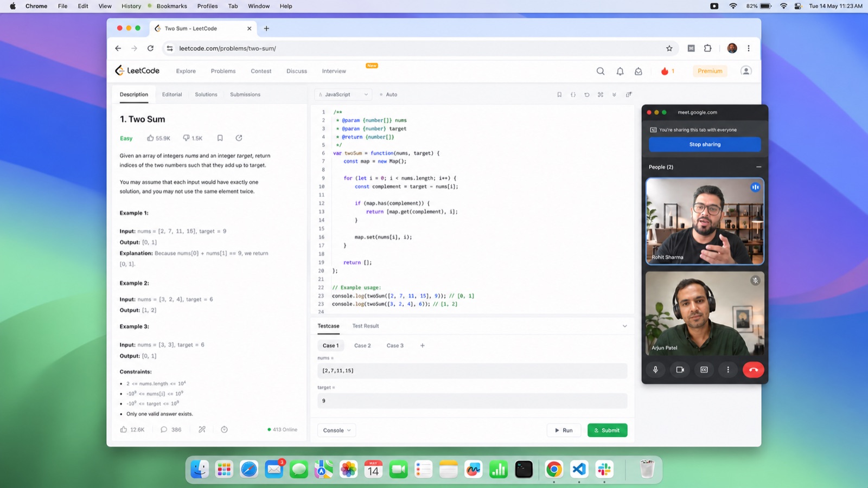Toggle camera in Meet controls
Screen dimensions: 868x488
pyautogui.click(x=680, y=370)
